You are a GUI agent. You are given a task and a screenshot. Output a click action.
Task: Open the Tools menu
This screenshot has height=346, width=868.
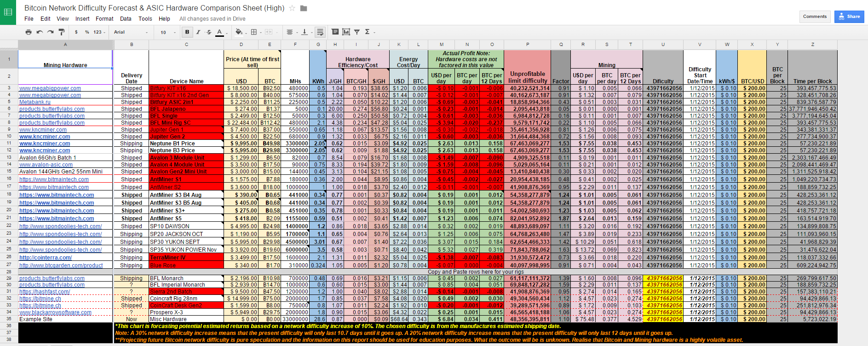point(145,19)
